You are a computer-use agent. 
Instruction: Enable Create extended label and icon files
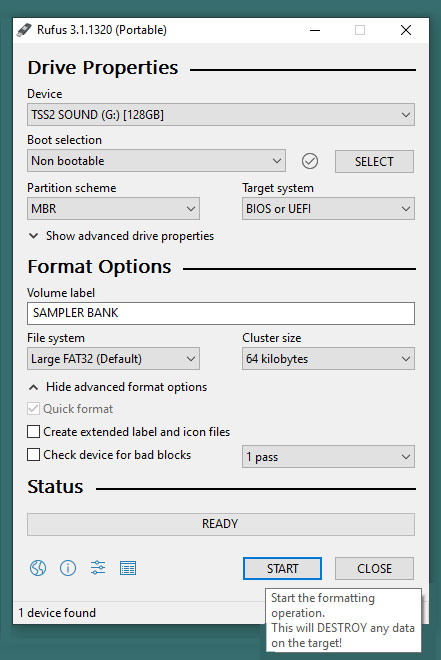coord(33,432)
